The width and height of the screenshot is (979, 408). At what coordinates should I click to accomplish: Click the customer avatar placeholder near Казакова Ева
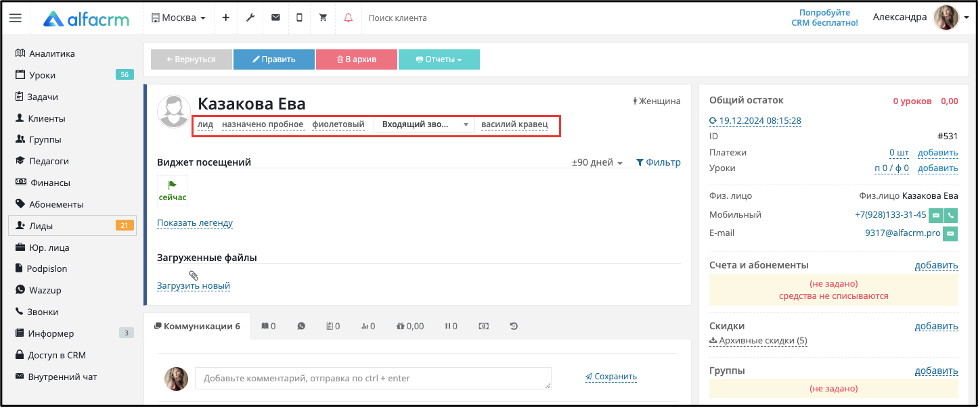tap(174, 112)
